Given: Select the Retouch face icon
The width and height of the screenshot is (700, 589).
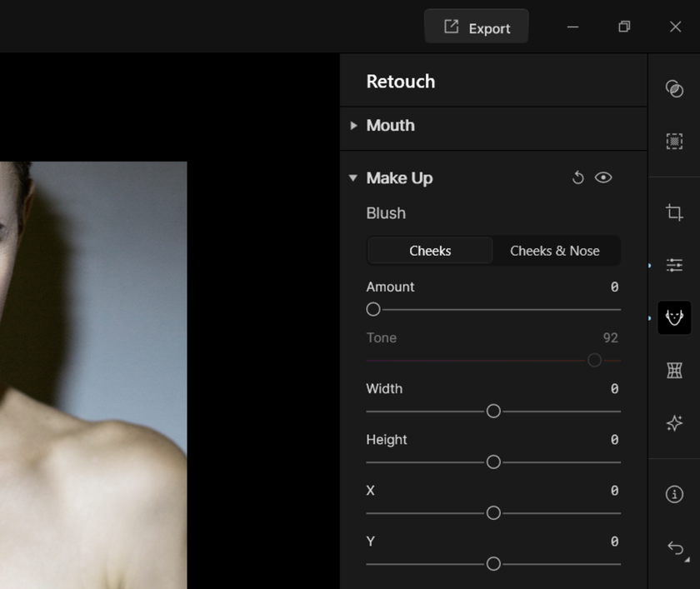Looking at the screenshot, I should [674, 317].
